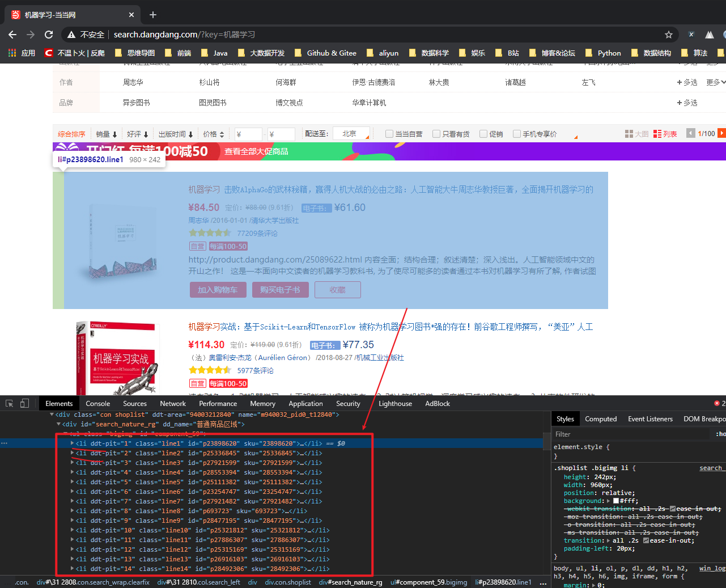Click ul#component_59.bigimg in breadcrumb
Viewport: 726px width, 588px height.
(429, 582)
